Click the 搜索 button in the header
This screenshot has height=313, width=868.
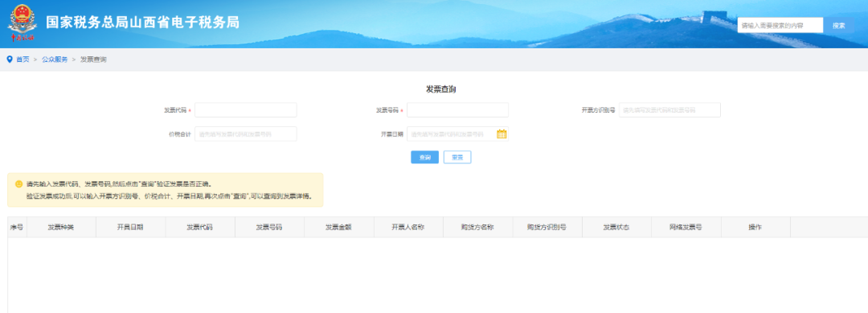point(838,26)
